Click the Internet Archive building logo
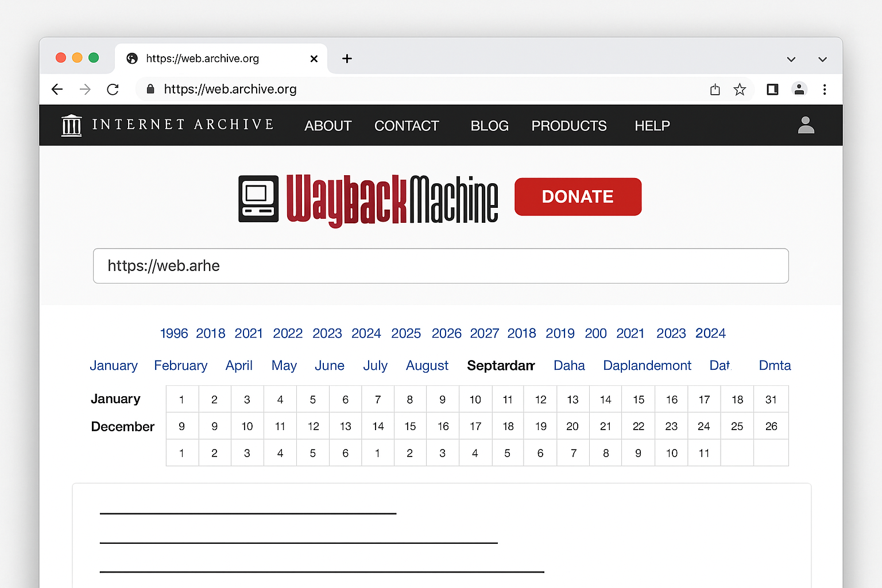This screenshot has height=588, width=882. pyautogui.click(x=71, y=125)
